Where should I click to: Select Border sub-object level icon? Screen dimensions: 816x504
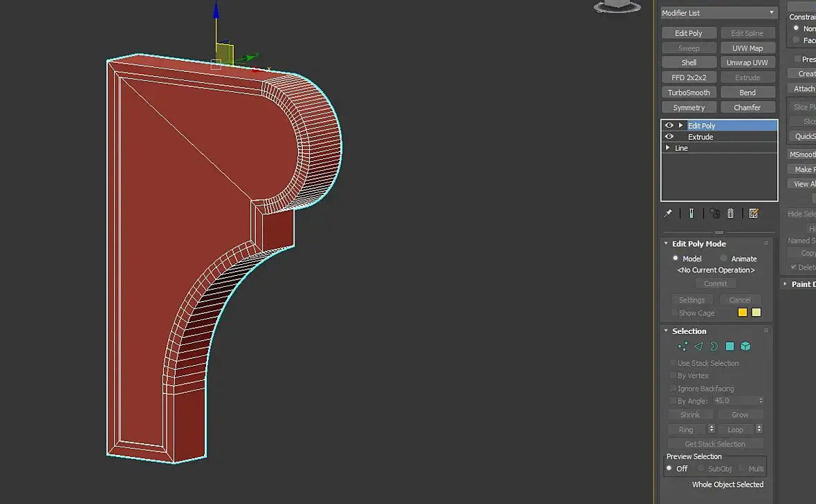[714, 346]
